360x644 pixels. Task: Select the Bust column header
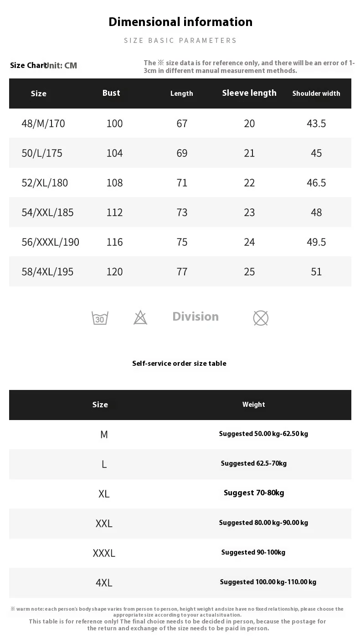click(111, 93)
